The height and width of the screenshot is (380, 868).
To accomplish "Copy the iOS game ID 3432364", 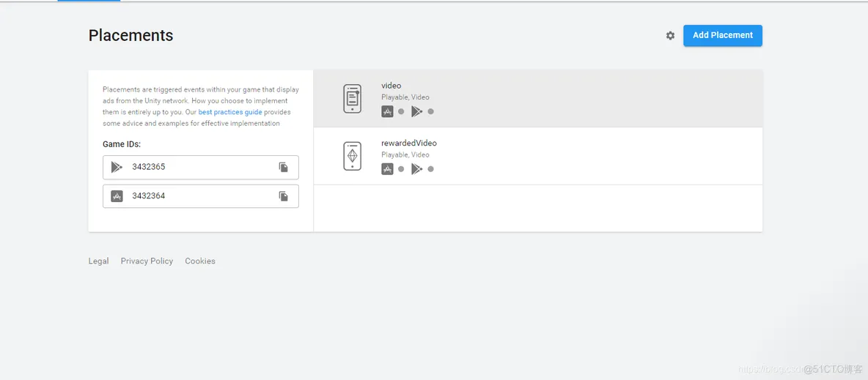I will [284, 195].
